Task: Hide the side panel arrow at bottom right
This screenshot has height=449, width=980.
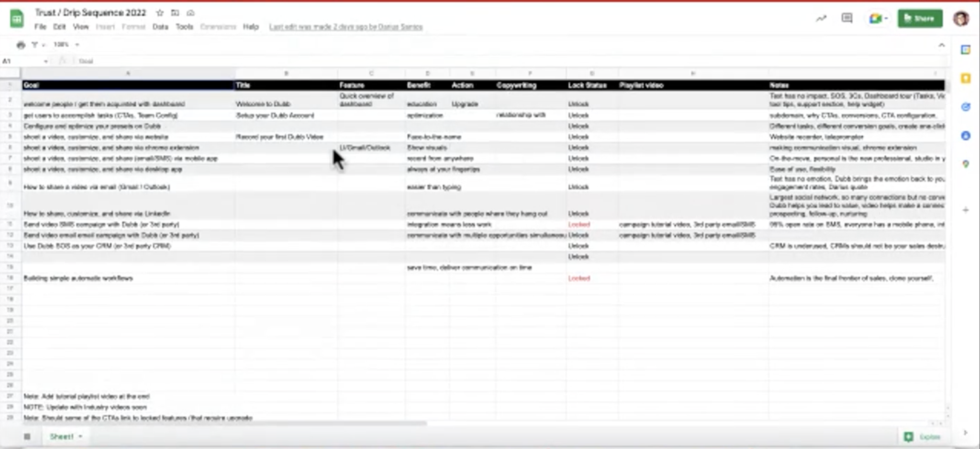Action: (965, 433)
